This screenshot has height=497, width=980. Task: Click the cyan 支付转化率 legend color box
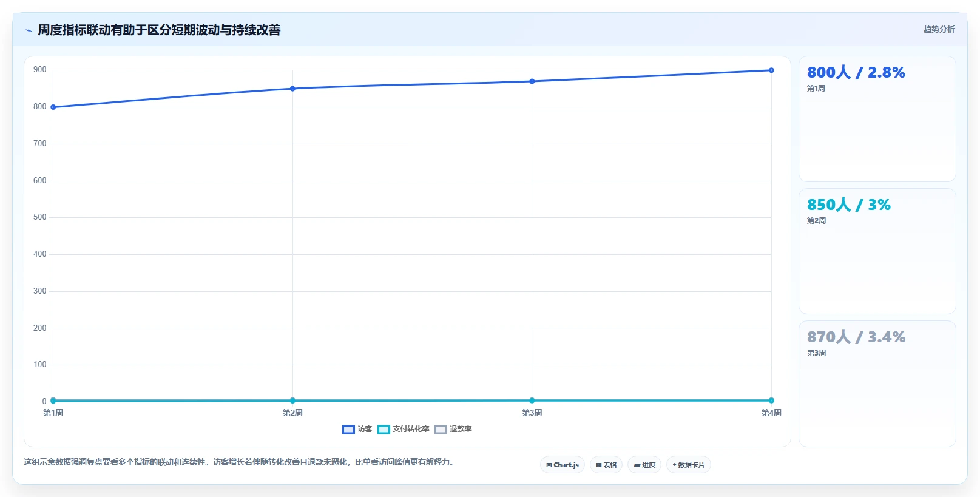click(x=384, y=430)
